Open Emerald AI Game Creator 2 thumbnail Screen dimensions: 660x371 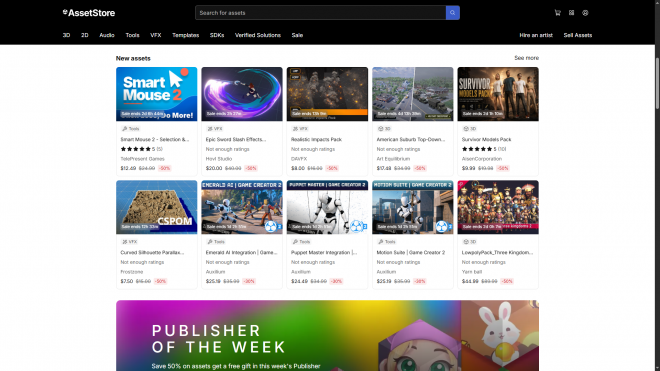pos(242,207)
